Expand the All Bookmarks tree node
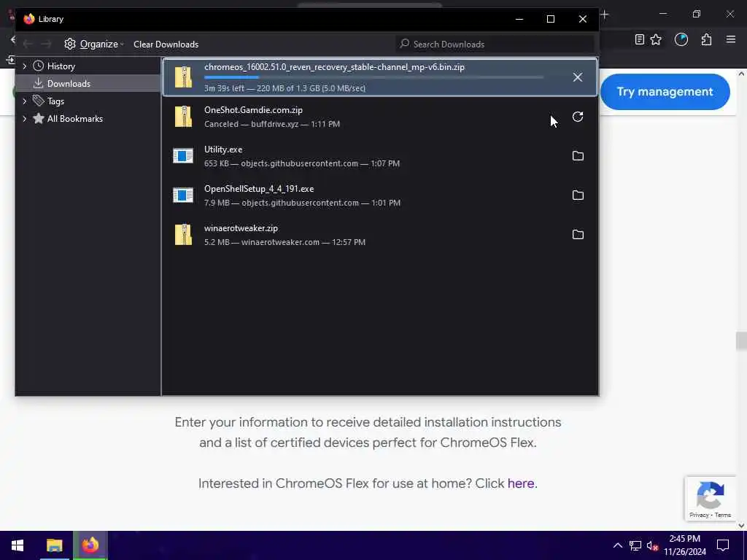 click(24, 119)
